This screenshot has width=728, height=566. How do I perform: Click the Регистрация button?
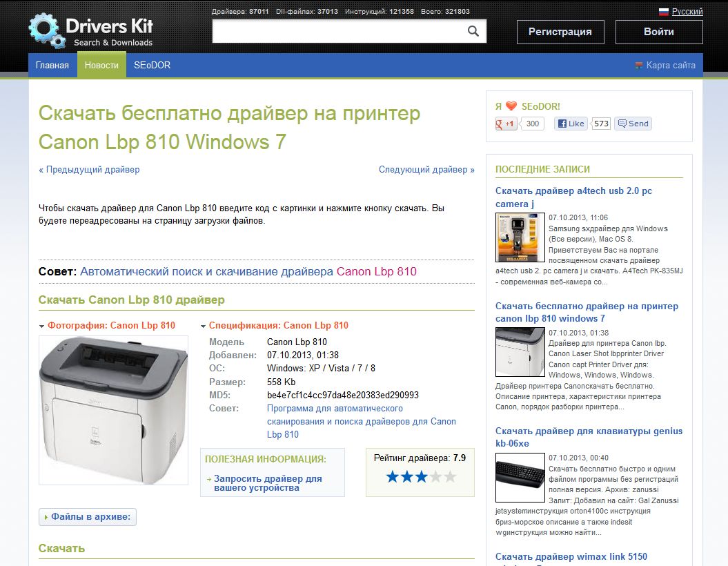[560, 32]
